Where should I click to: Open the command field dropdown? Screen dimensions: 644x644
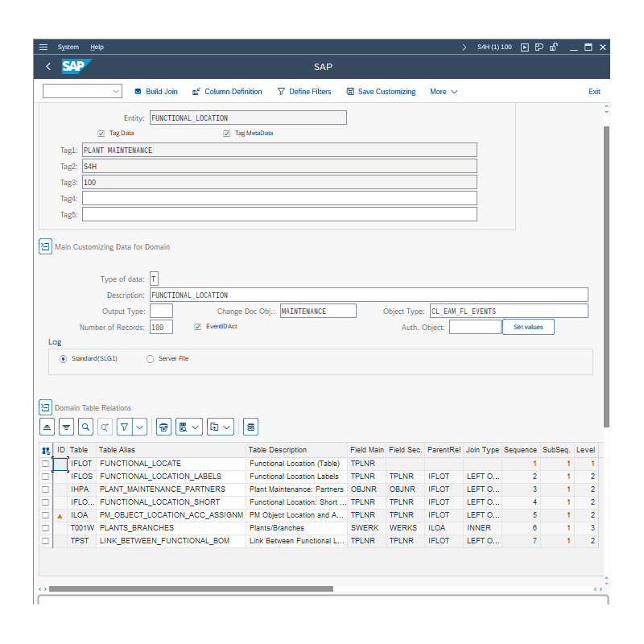coord(116,92)
